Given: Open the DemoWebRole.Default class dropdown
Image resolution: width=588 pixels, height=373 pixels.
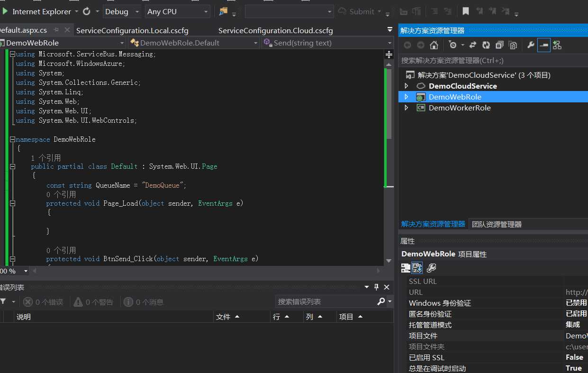Looking at the screenshot, I should point(256,43).
